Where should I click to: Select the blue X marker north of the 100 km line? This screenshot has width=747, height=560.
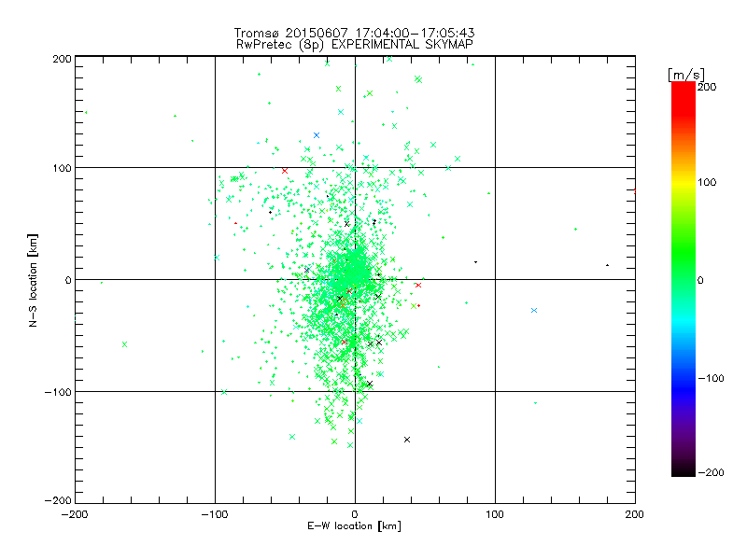317,135
